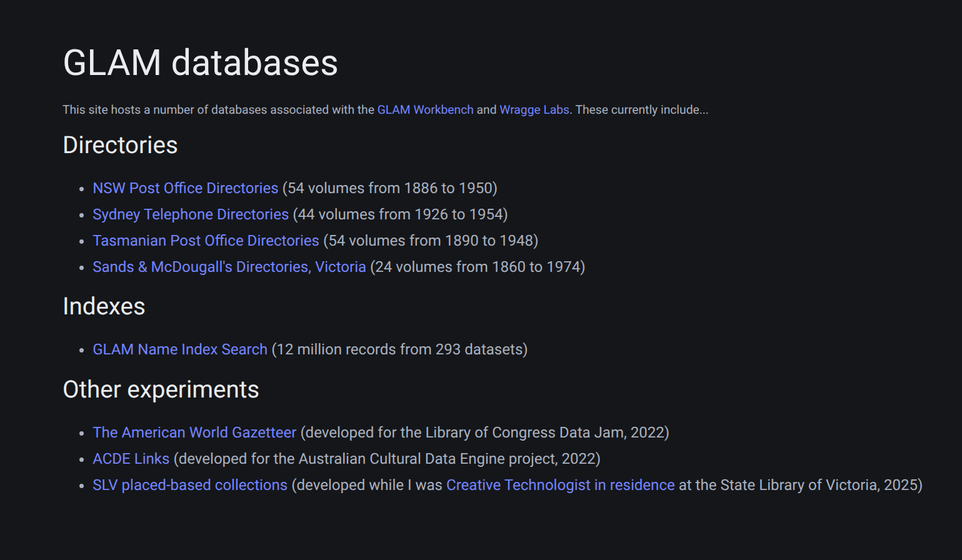The height and width of the screenshot is (560, 962).
Task: Click text 'These currently include...'
Action: 642,110
